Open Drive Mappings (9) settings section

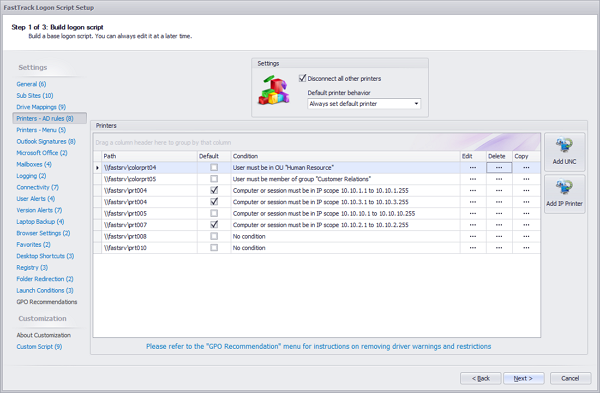pyautogui.click(x=41, y=107)
